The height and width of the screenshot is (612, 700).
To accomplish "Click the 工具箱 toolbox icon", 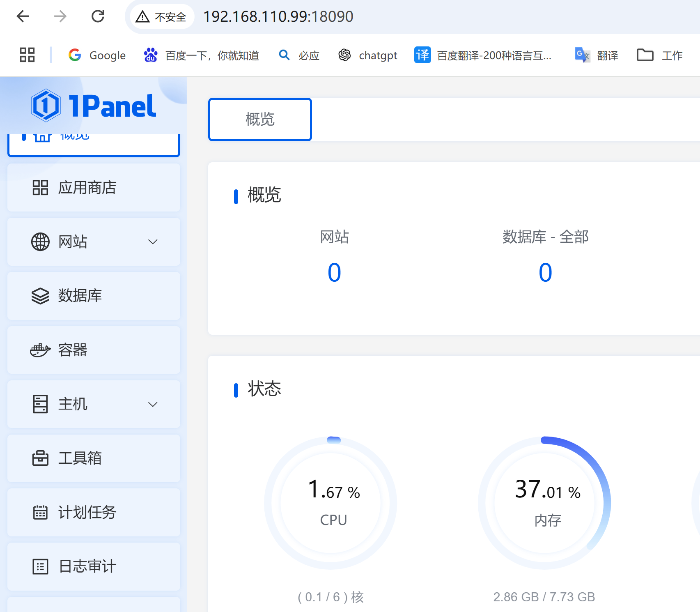I will 40,458.
